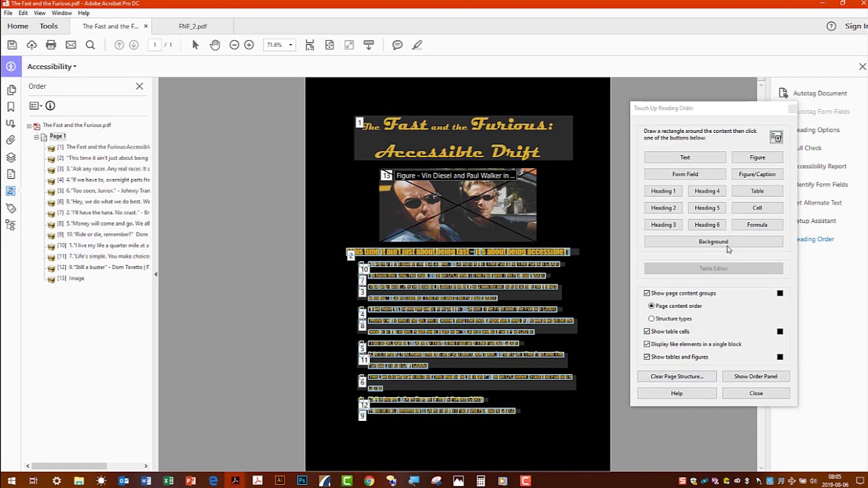
Task: Select the Page content order radio button
Action: point(652,306)
